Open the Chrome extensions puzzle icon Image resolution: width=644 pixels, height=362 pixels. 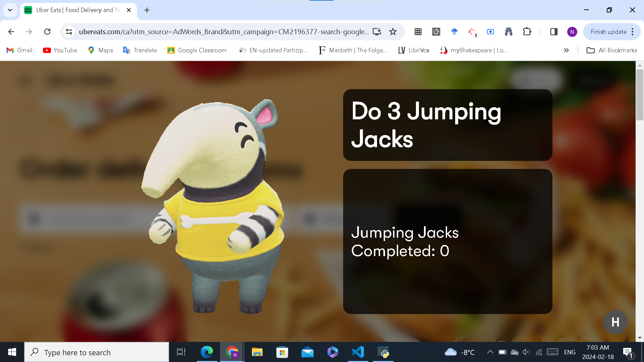tap(527, 32)
